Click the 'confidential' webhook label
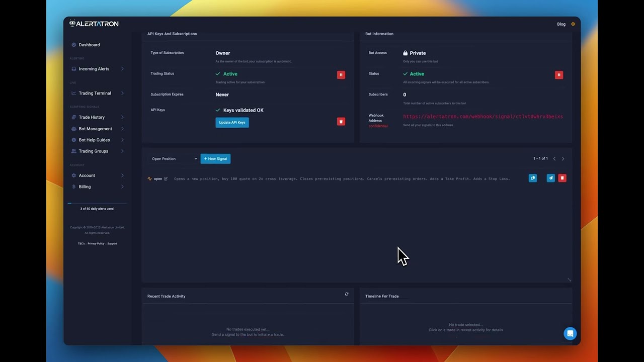644x362 pixels. pyautogui.click(x=378, y=126)
